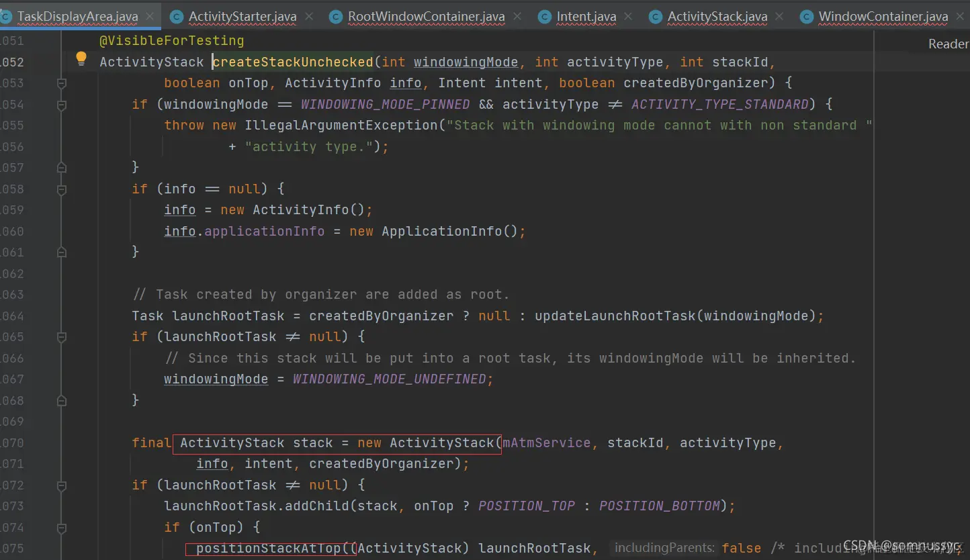
Task: Switch to the TaskDisplayArea.java tab
Action: click(78, 16)
